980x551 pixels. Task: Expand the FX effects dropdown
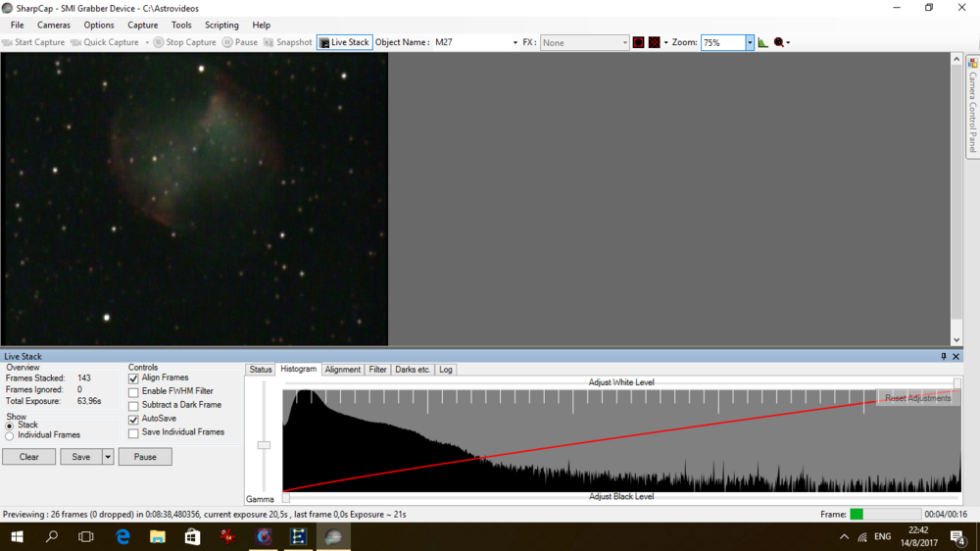click(x=624, y=43)
